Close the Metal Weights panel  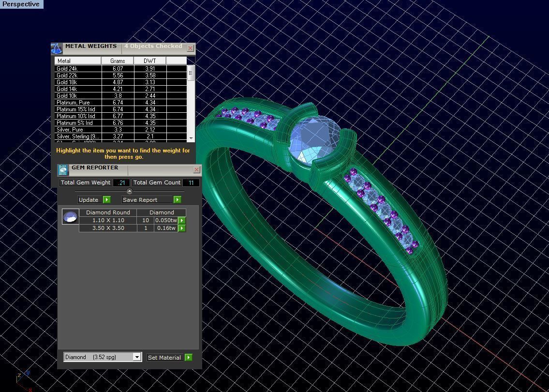pyautogui.click(x=190, y=48)
